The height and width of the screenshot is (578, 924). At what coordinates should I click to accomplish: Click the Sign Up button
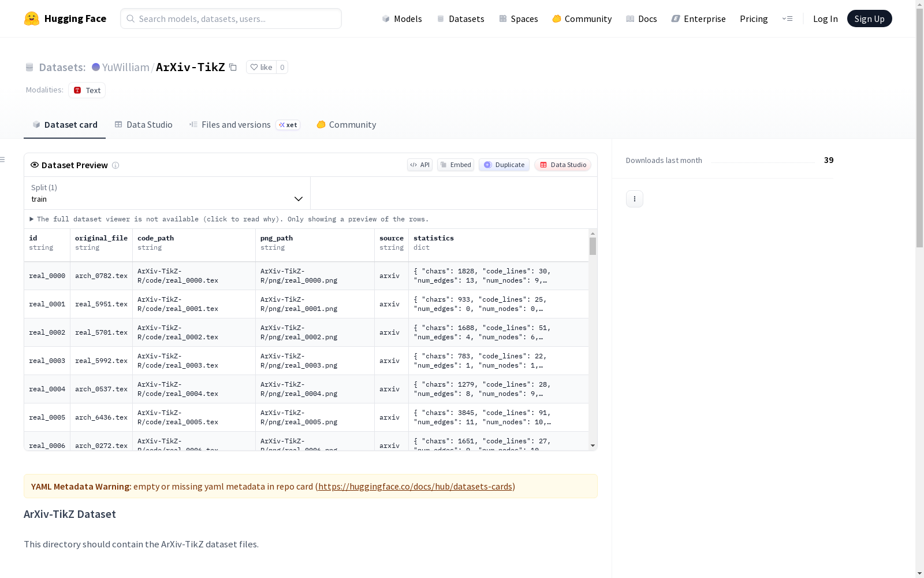870,18
